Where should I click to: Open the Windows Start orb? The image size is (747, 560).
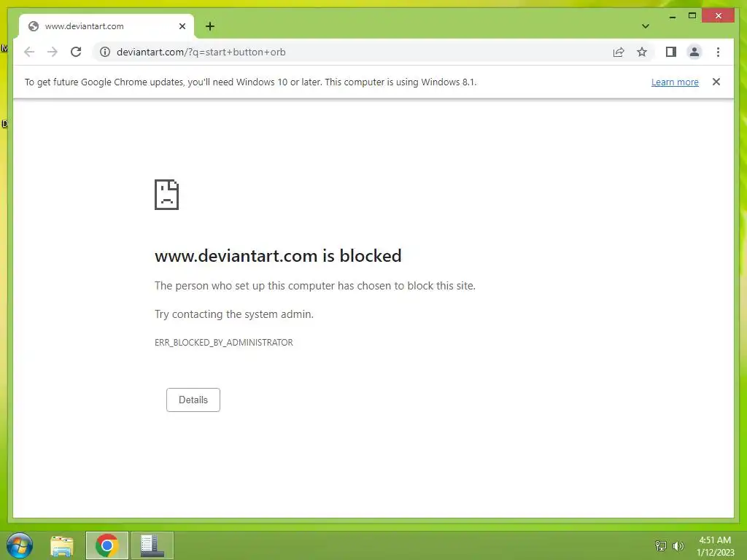(x=20, y=545)
